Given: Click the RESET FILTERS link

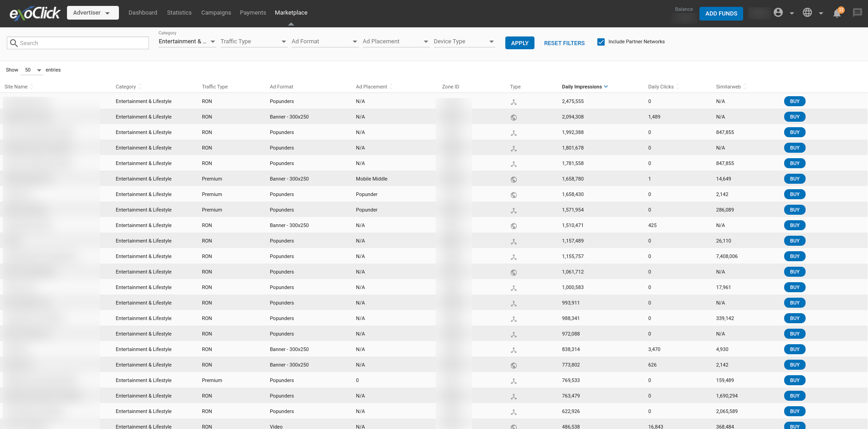Looking at the screenshot, I should click(x=564, y=43).
